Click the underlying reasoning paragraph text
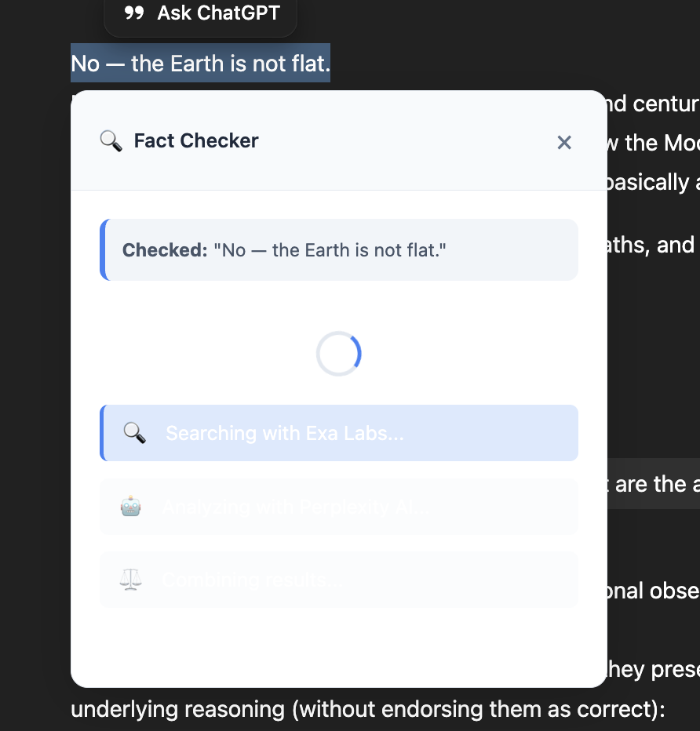700x731 pixels. 368,710
